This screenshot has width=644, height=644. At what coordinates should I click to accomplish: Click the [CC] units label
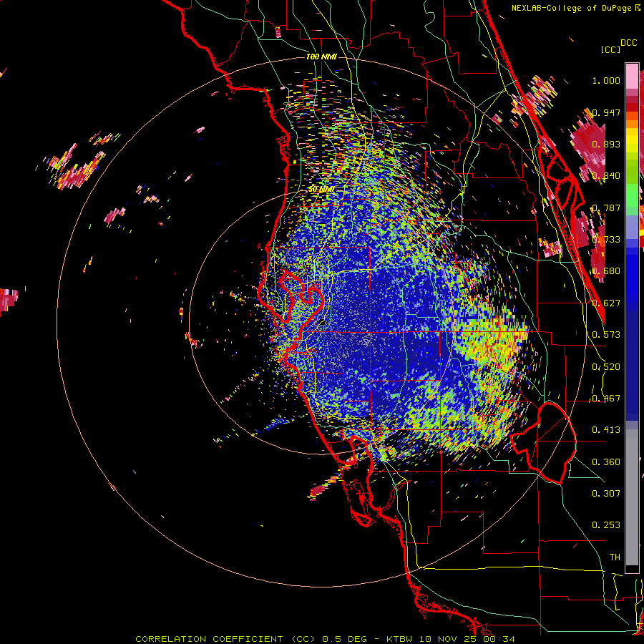pyautogui.click(x=610, y=49)
